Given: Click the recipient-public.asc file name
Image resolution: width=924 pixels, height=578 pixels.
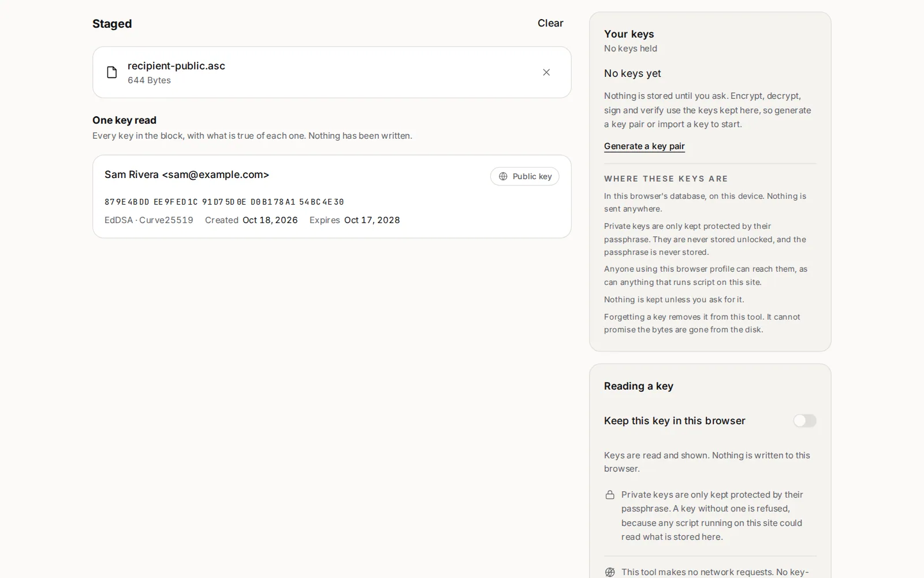Looking at the screenshot, I should click(x=176, y=66).
